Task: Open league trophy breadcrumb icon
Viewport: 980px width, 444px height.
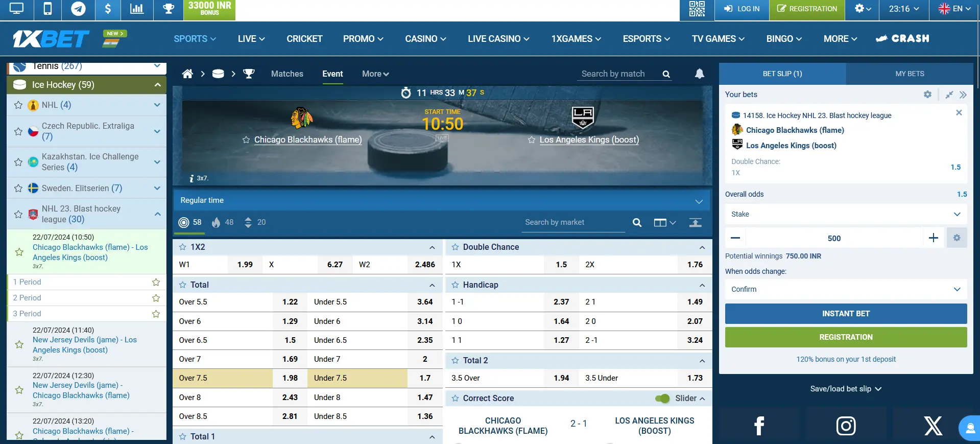Action: point(249,74)
